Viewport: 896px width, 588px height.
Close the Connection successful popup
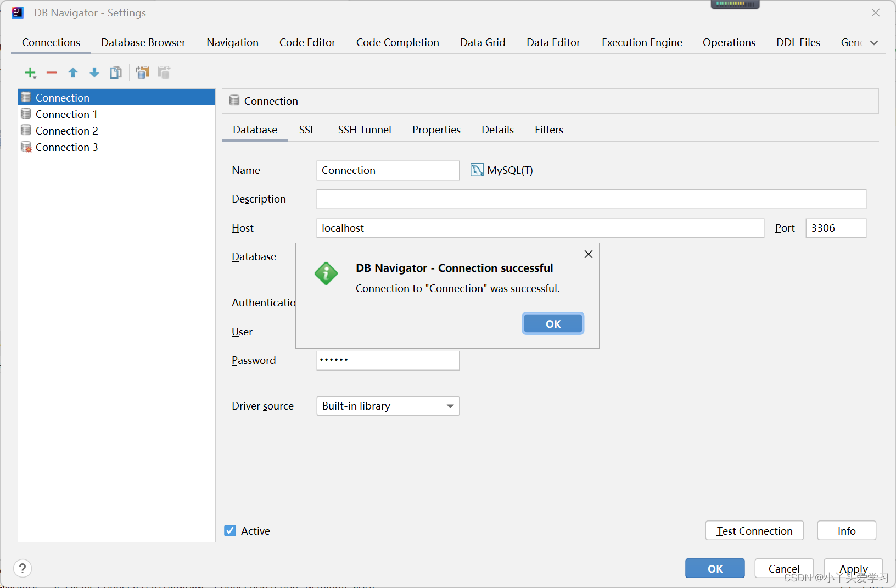point(589,254)
